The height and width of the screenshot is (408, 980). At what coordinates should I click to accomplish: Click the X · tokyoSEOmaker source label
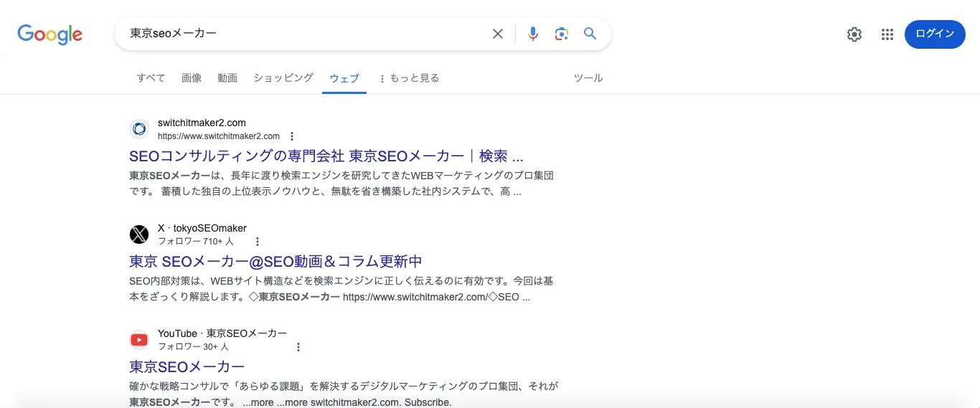click(202, 228)
